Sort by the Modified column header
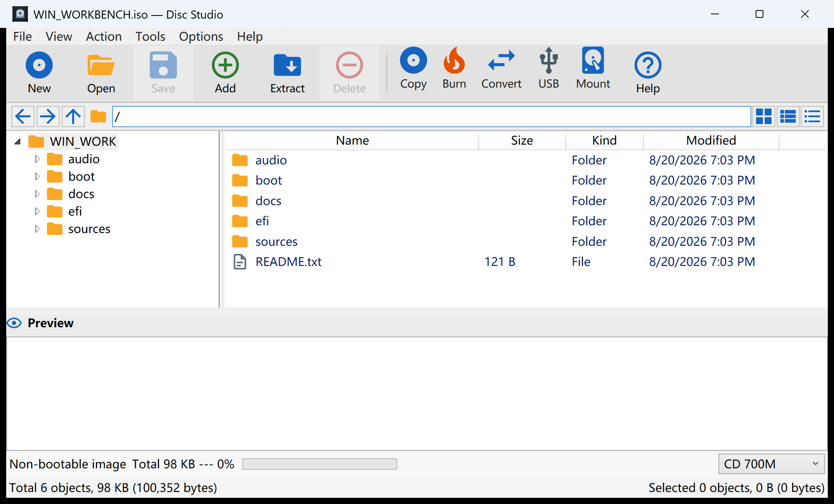The height and width of the screenshot is (504, 834). tap(711, 140)
